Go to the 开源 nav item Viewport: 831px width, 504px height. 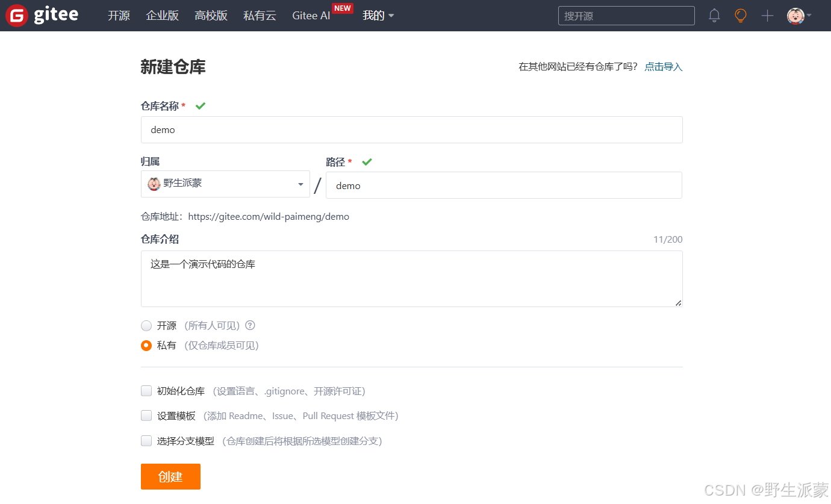coord(119,16)
